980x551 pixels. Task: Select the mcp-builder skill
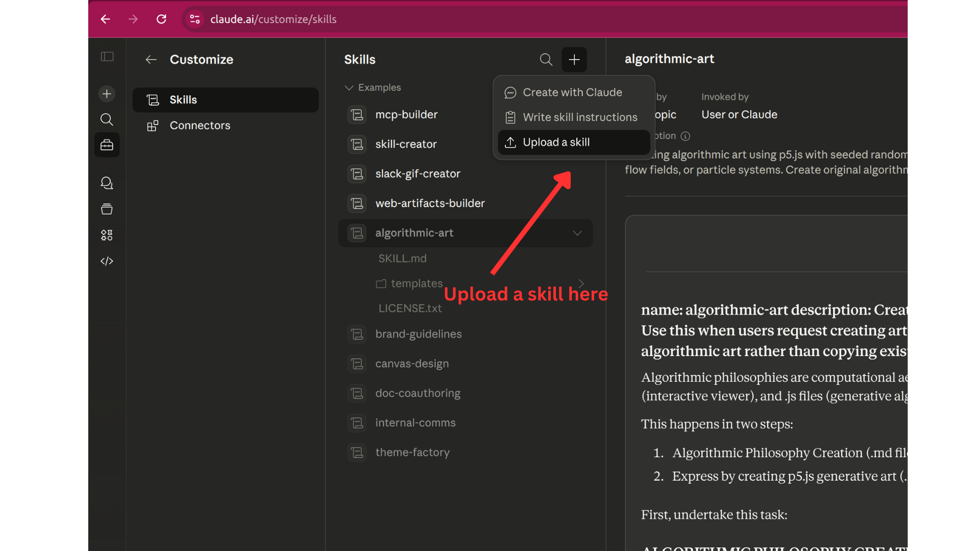click(406, 115)
